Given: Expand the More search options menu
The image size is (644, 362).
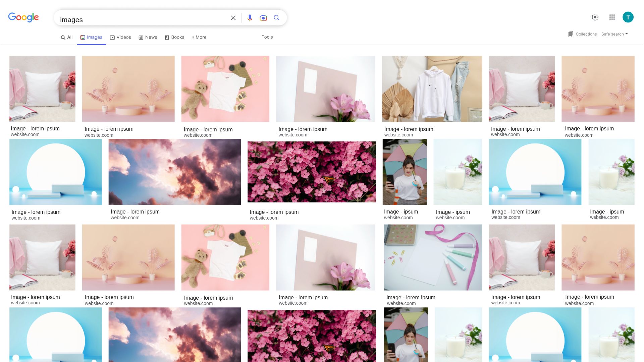Looking at the screenshot, I should tap(199, 37).
